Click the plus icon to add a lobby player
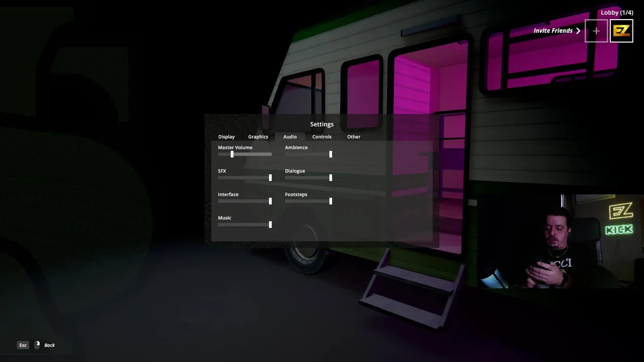 click(596, 31)
